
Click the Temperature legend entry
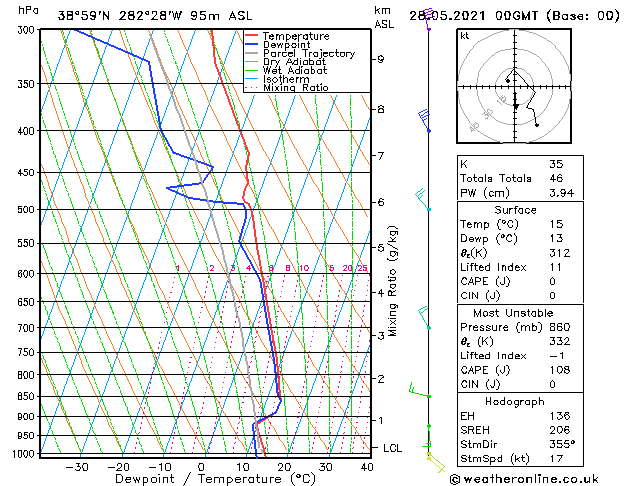(287, 36)
